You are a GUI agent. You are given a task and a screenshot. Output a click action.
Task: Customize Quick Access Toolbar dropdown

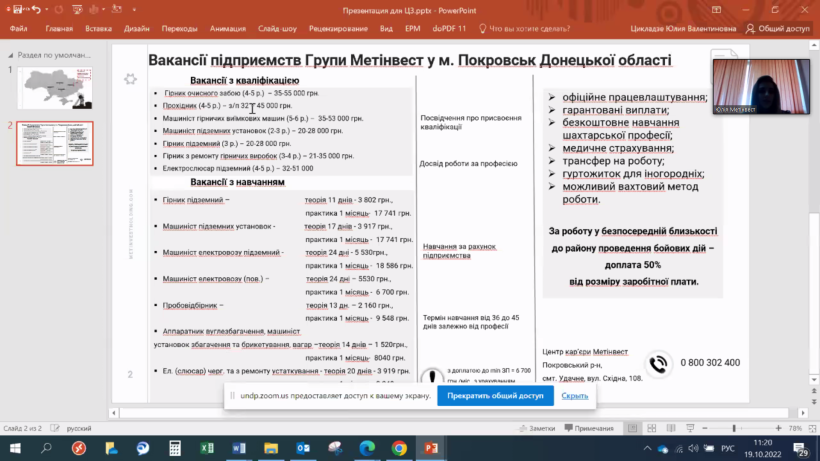point(134,9)
